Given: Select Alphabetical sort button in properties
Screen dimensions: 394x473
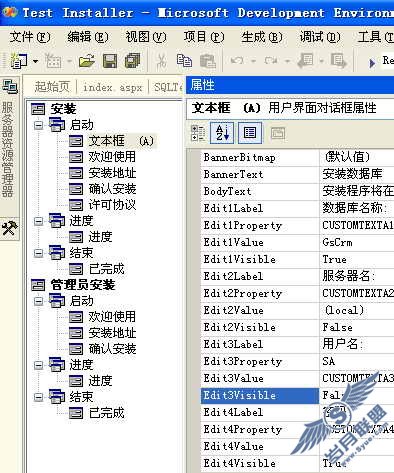Looking at the screenshot, I should pos(222,133).
